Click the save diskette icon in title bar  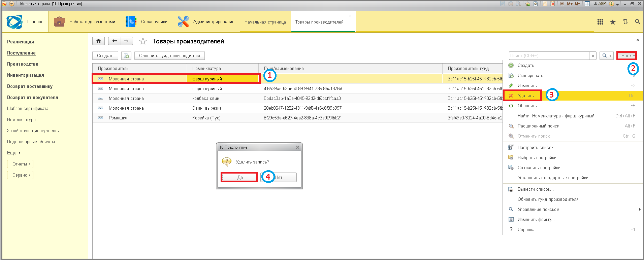coord(503,4)
